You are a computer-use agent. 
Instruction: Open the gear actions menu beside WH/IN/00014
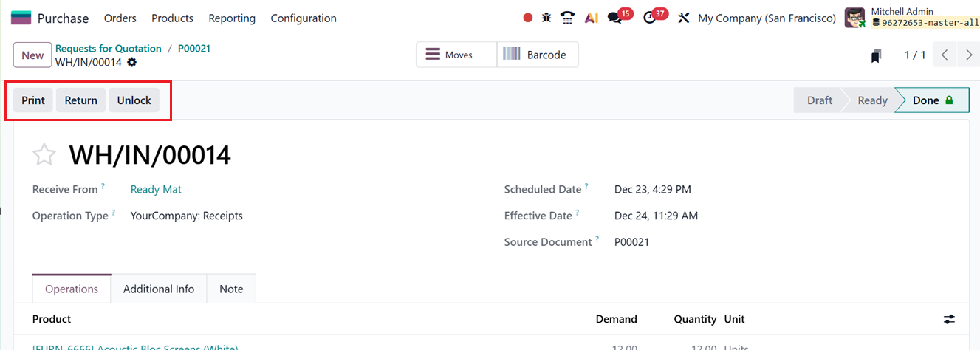132,62
